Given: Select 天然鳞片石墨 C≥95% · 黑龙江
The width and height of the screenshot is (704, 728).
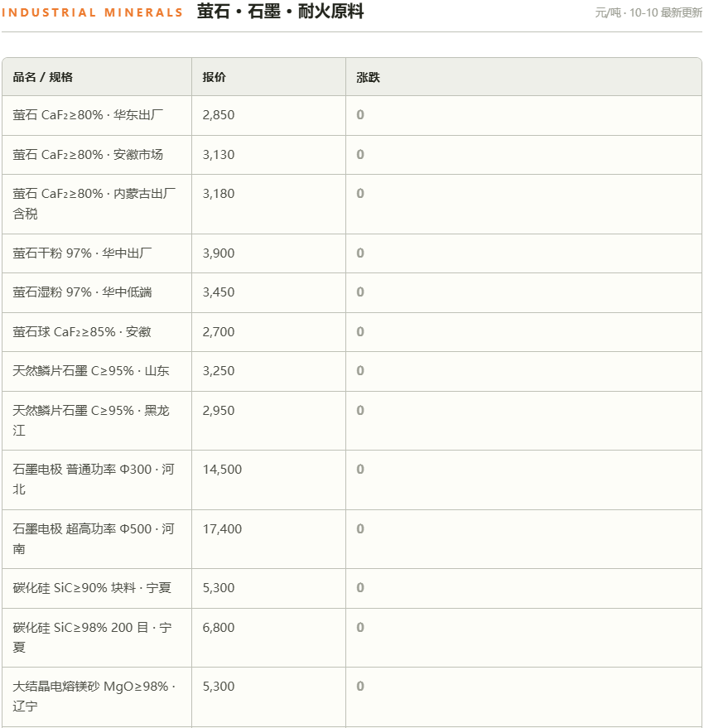Looking at the screenshot, I should pyautogui.click(x=91, y=421).
